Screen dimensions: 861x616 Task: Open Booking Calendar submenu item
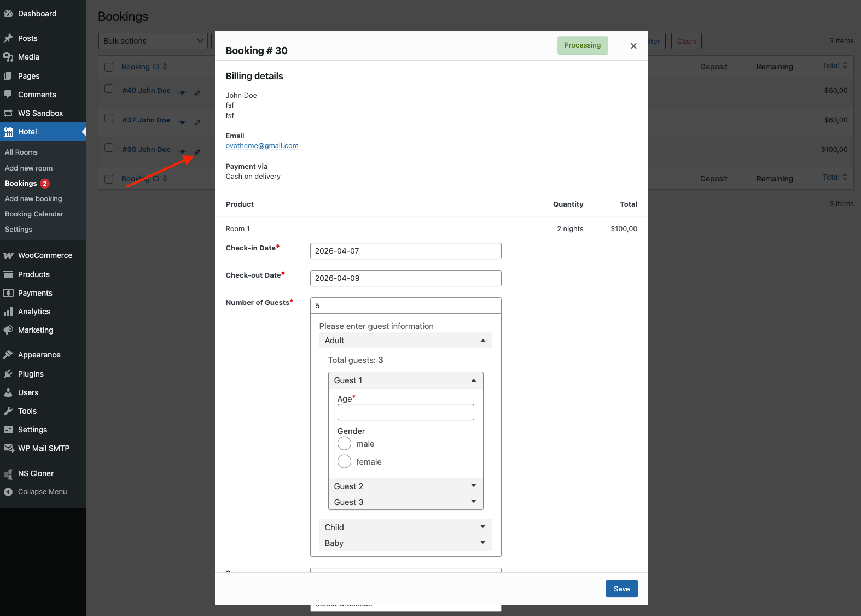pos(34,214)
